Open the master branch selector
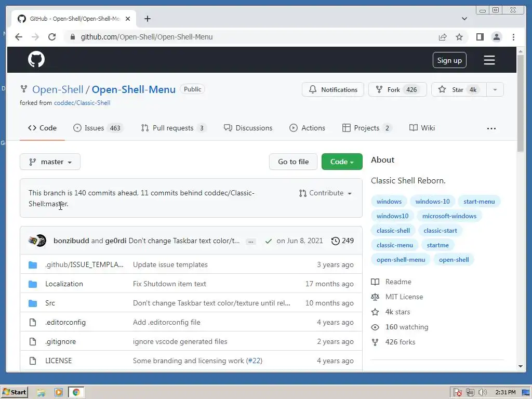This screenshot has width=532, height=399. tap(50, 162)
